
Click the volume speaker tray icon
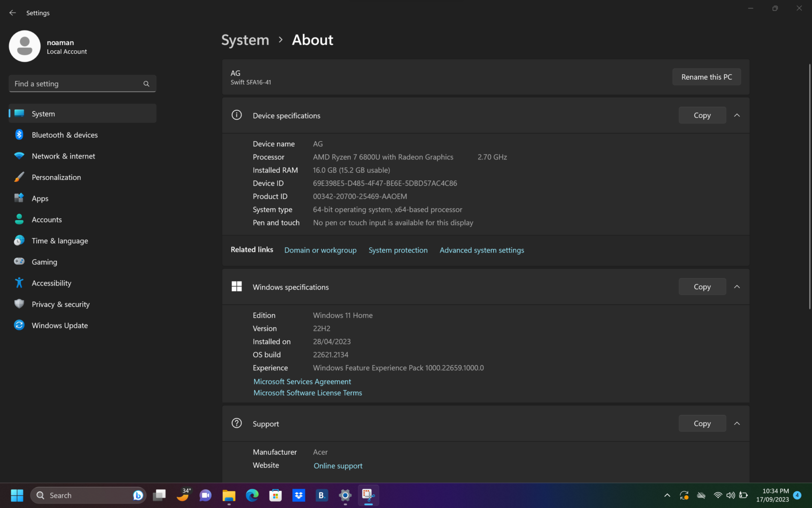pos(731,495)
